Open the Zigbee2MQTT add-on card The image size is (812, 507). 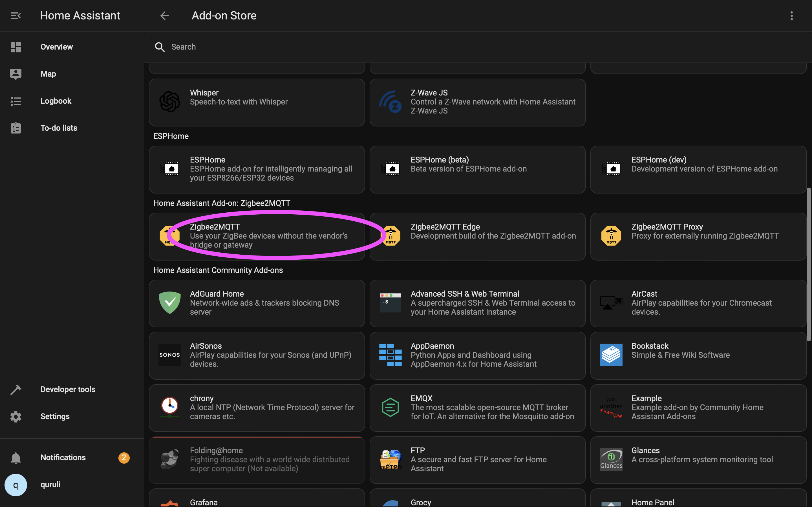tap(257, 236)
